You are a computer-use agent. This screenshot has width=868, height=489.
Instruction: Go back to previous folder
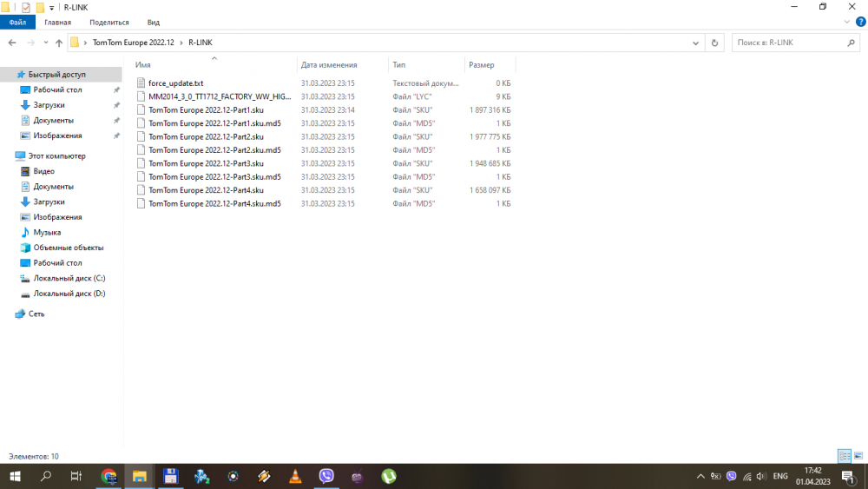coord(12,43)
